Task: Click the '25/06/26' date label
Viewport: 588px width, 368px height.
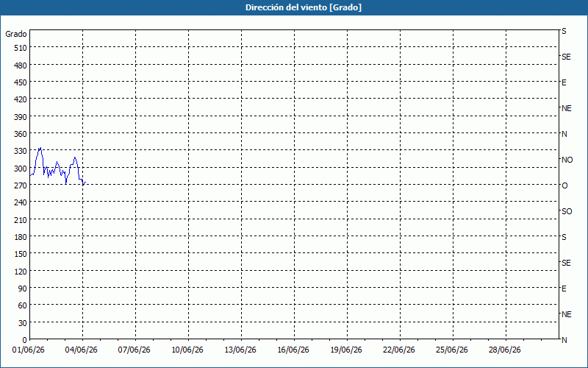Action: click(x=452, y=350)
